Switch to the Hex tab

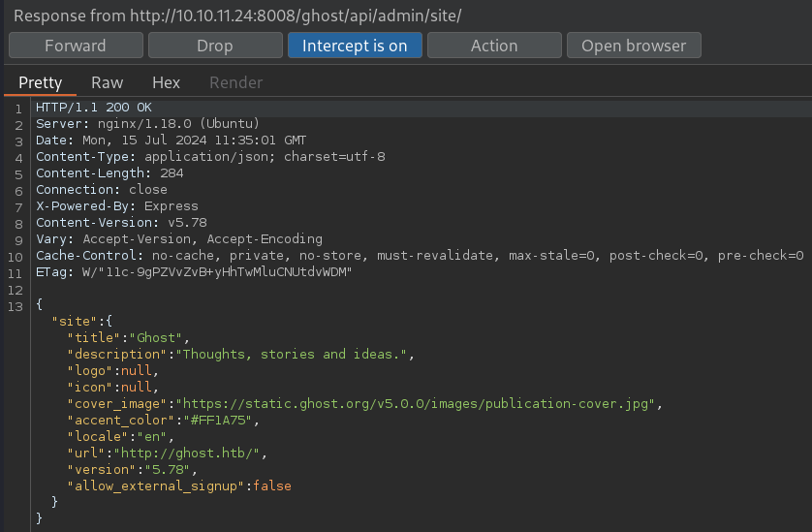167,83
